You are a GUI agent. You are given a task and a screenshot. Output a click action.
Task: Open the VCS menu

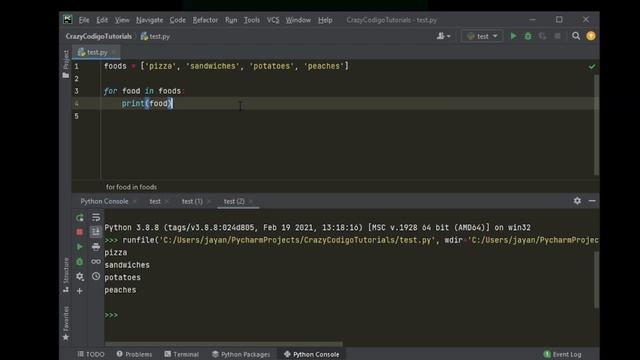(273, 20)
